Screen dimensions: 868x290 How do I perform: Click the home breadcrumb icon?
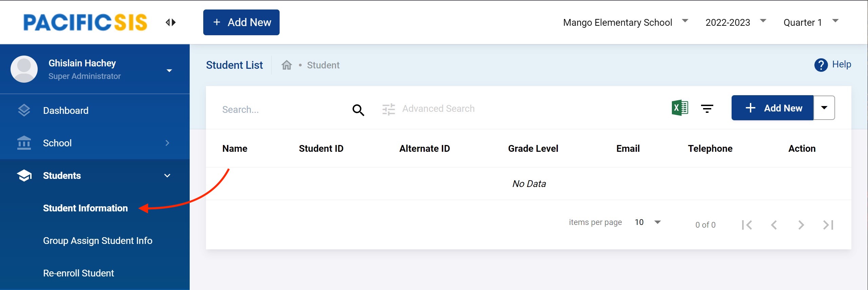(286, 65)
